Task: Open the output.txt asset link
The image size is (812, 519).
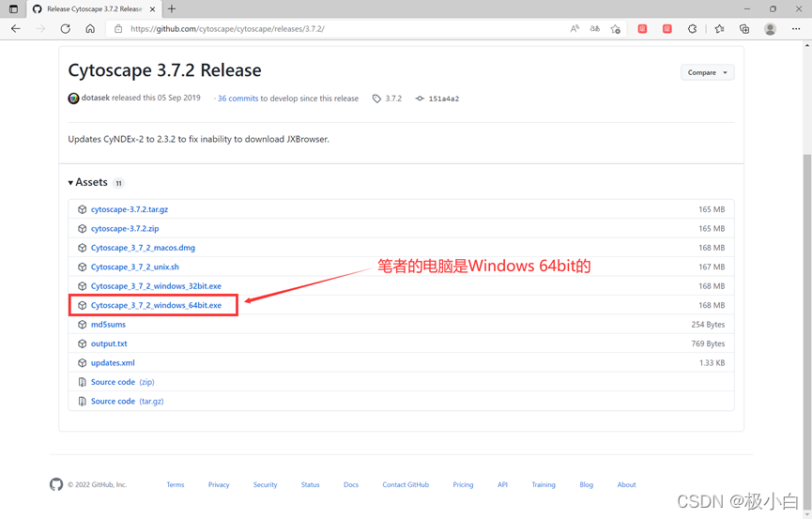Action: point(109,343)
